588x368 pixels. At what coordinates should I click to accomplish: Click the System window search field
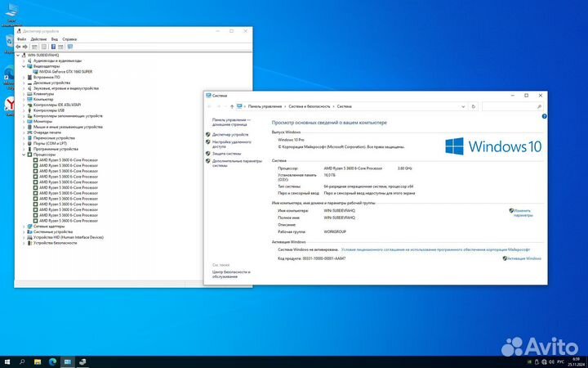512,106
